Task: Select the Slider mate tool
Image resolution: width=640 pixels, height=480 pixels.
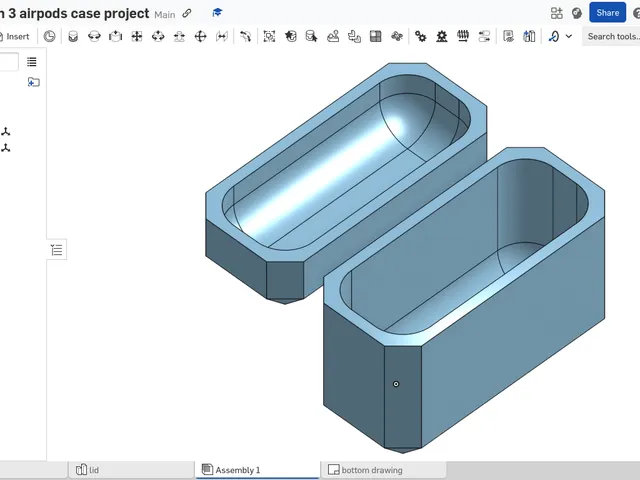Action: coord(116,36)
